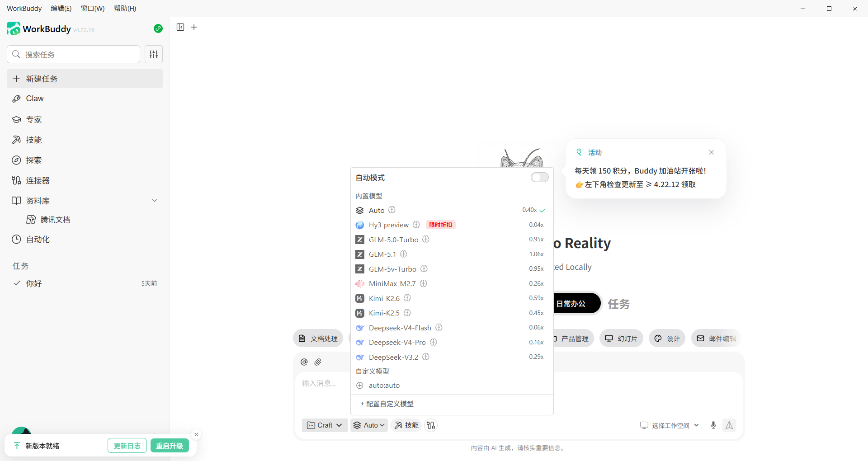Viewport: 868px width, 461px height.
Task: Open the WorkBuddy menu bar item
Action: coord(24,8)
